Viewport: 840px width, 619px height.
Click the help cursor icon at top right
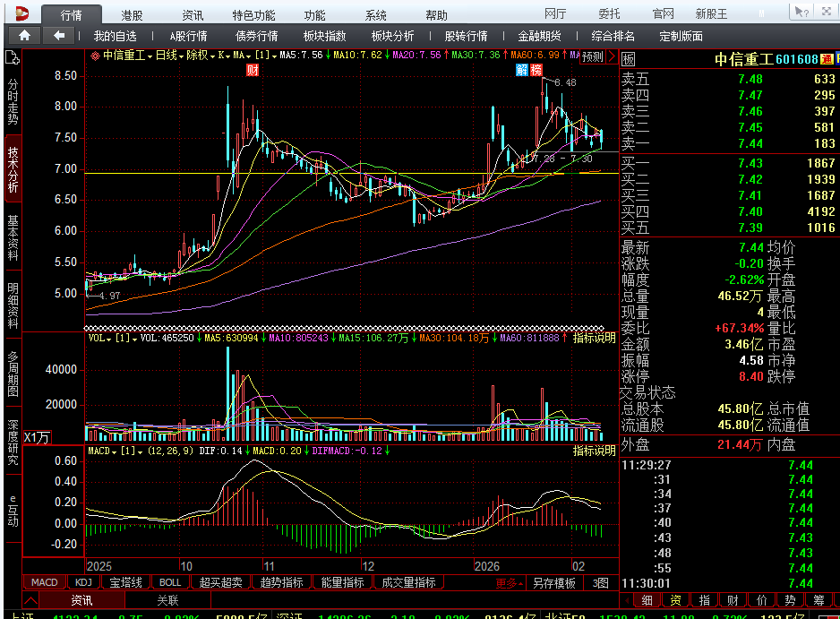point(801,12)
